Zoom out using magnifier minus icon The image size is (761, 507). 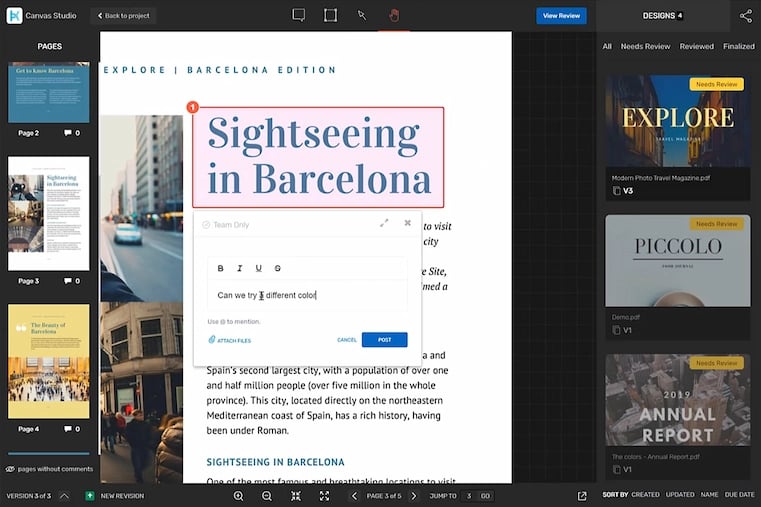coord(267,496)
